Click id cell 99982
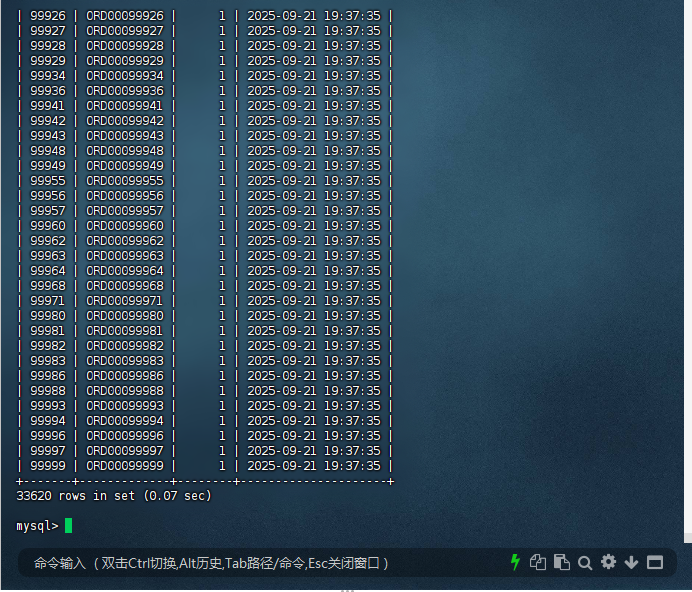Image resolution: width=692 pixels, height=592 pixels. pyautogui.click(x=48, y=346)
